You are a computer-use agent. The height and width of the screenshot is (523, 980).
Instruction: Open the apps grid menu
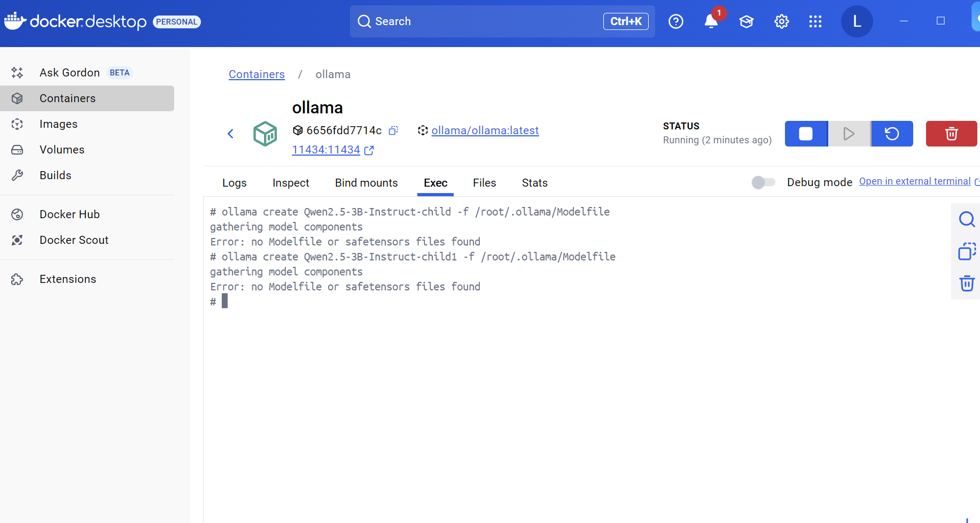tap(815, 21)
